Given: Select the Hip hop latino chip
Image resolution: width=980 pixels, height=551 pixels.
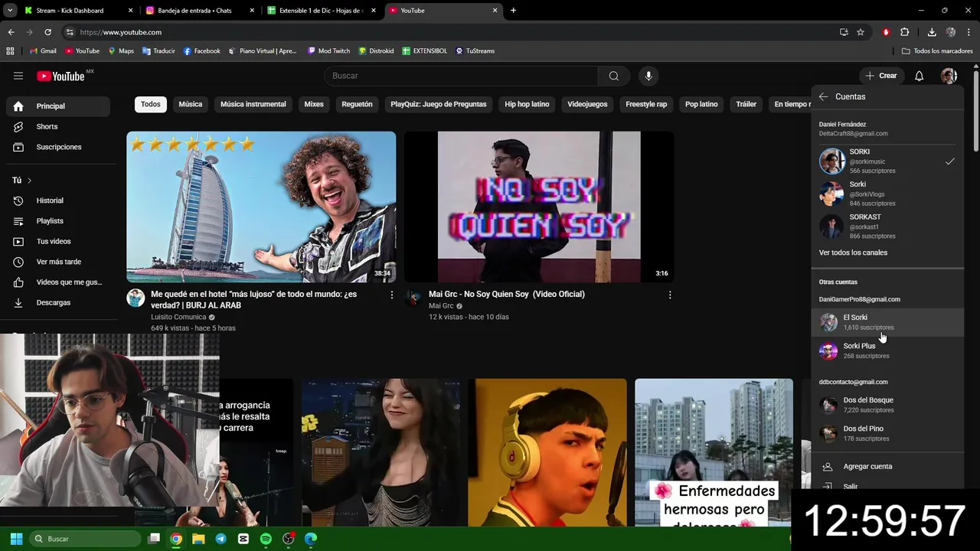Looking at the screenshot, I should click(527, 104).
